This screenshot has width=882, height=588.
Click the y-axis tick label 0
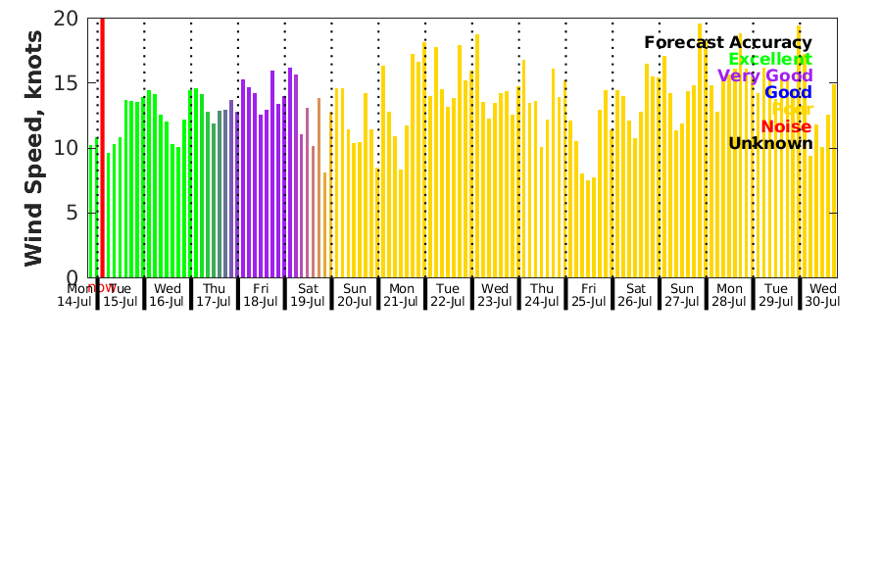72,278
